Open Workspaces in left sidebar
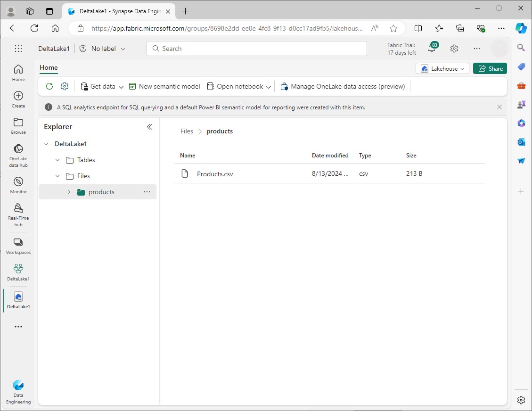Image resolution: width=532 pixels, height=411 pixels. coord(18,247)
